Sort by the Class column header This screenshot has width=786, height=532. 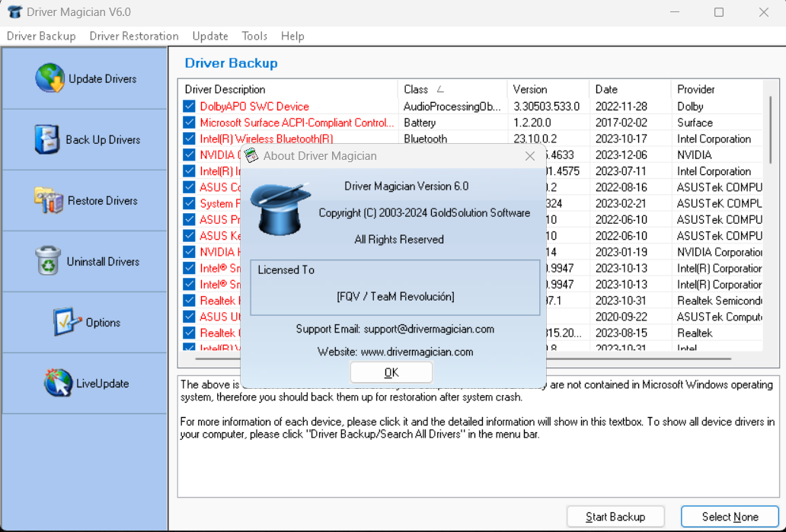tap(452, 89)
